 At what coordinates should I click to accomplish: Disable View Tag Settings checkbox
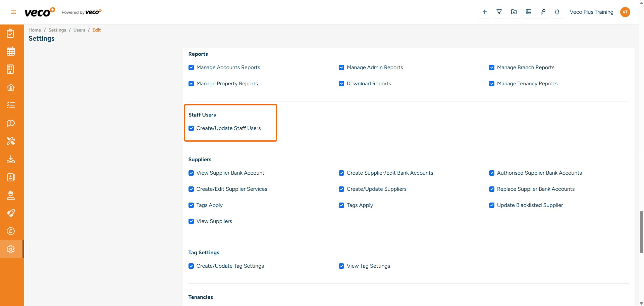341,266
